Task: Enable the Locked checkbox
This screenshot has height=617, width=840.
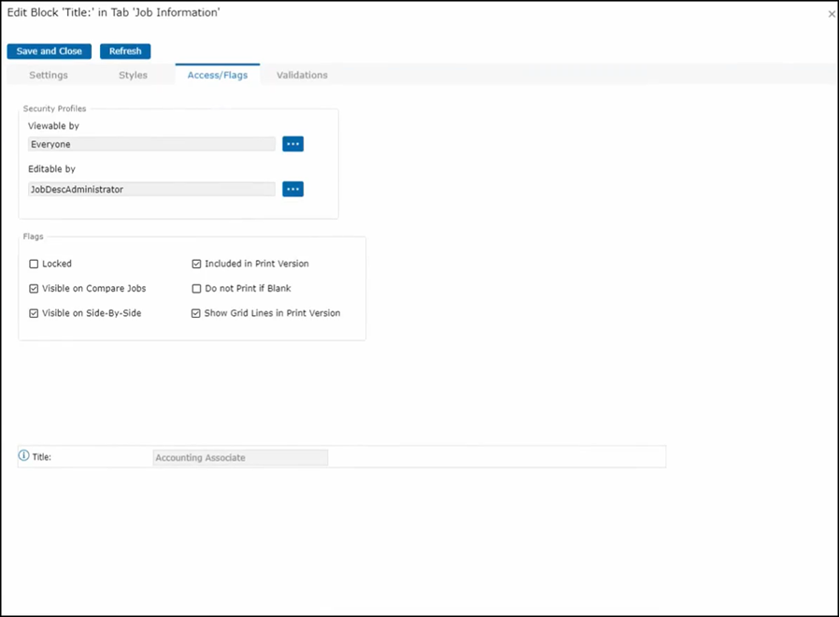Action: pos(35,265)
